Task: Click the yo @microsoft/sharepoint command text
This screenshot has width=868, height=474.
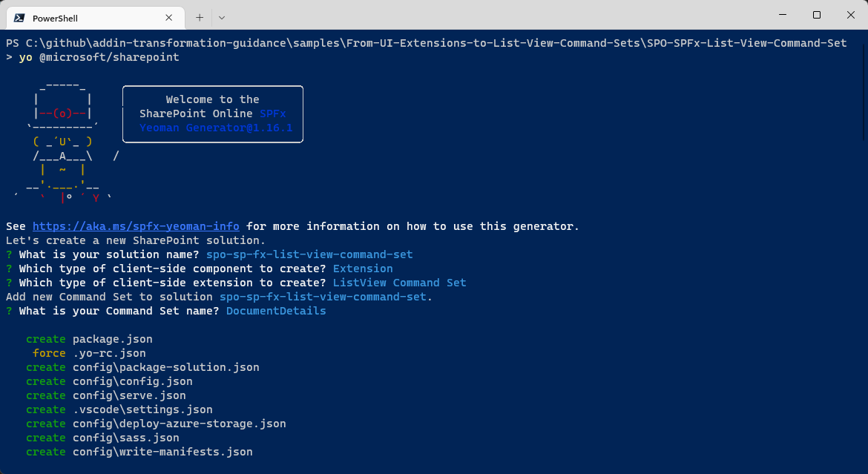Action: 97,57
